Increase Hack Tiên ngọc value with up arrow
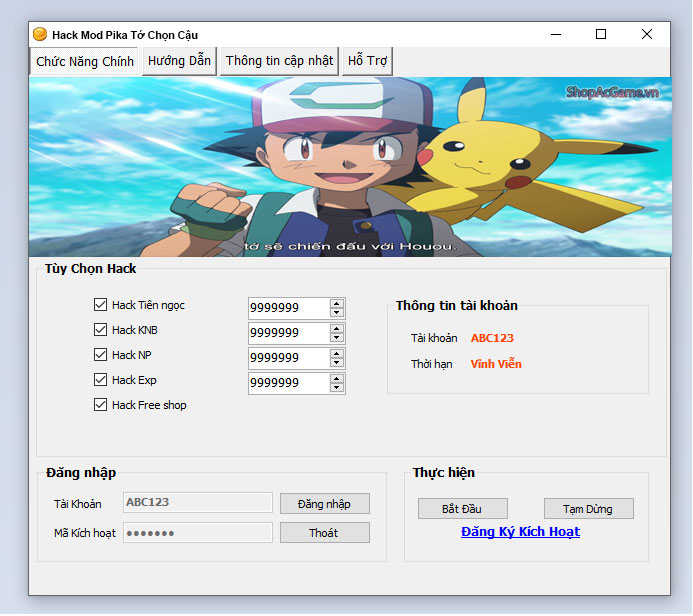693x616 pixels. [x=337, y=303]
